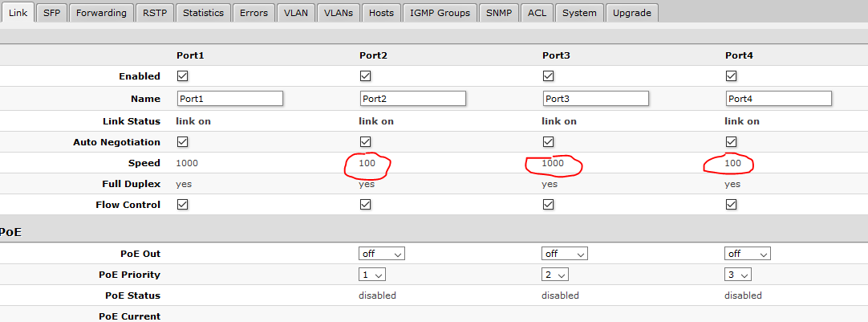The height and width of the screenshot is (322, 868).
Task: Open the Statistics tab
Action: coord(203,13)
